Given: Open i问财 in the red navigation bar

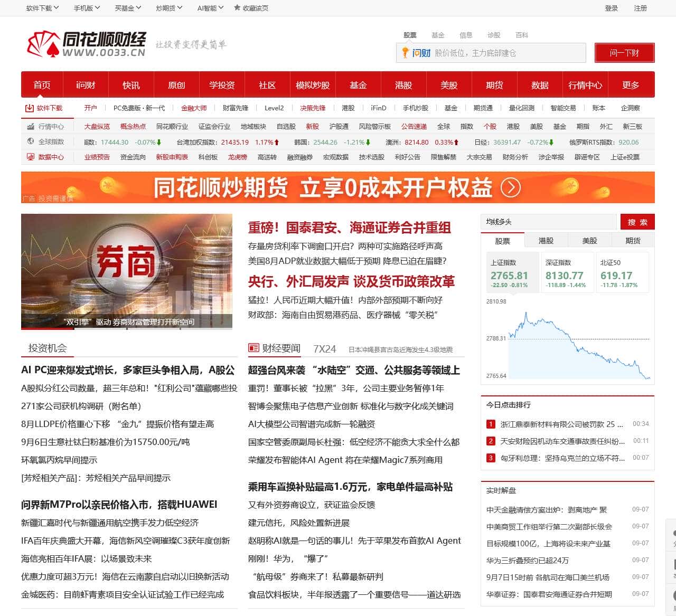Looking at the screenshot, I should tap(86, 85).
